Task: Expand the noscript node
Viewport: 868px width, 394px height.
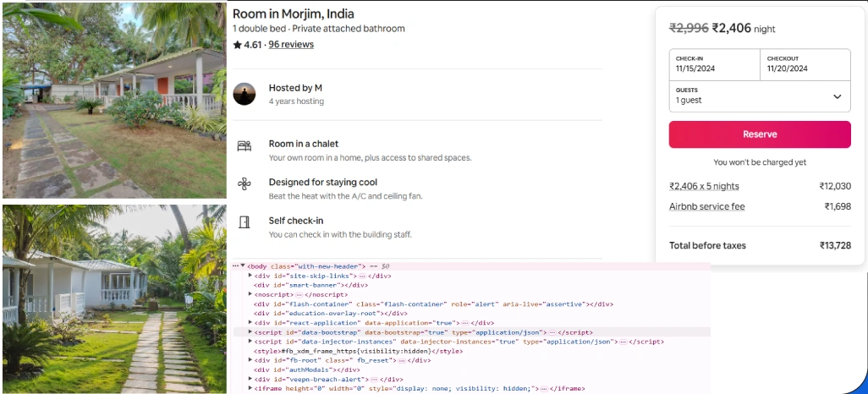Action: point(250,294)
